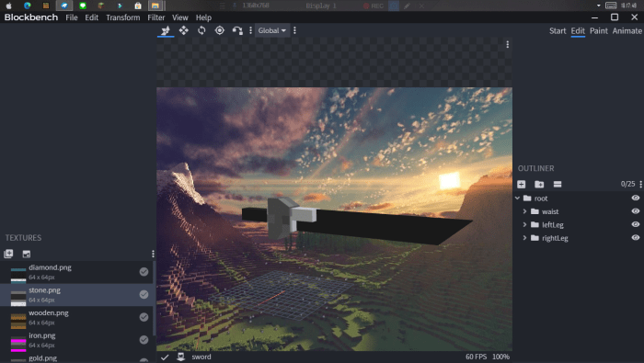This screenshot has width=644, height=363.
Task: Expand the waist folder in outliner
Action: coord(524,211)
